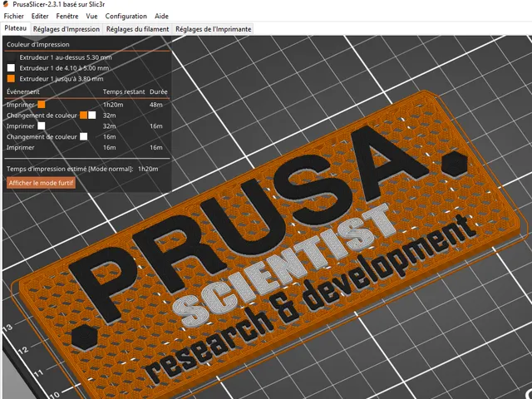532x399 pixels.
Task: Open the Fenêtre menu
Action: [67, 16]
